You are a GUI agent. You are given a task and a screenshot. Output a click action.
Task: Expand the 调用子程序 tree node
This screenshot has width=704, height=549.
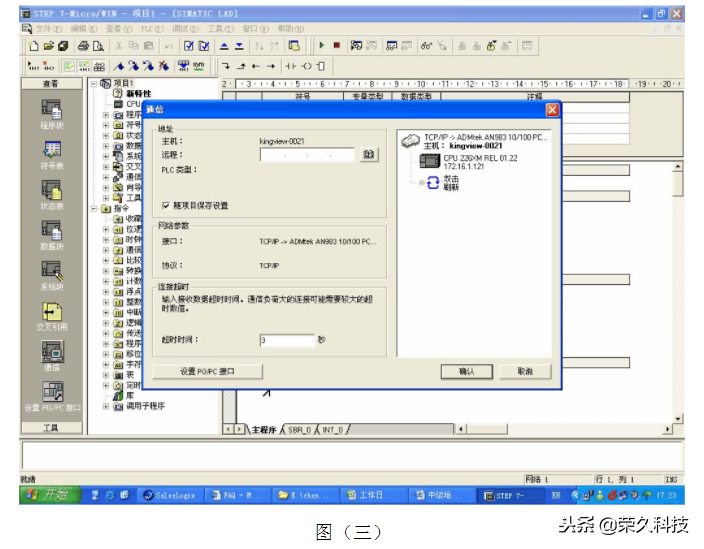[x=107, y=406]
